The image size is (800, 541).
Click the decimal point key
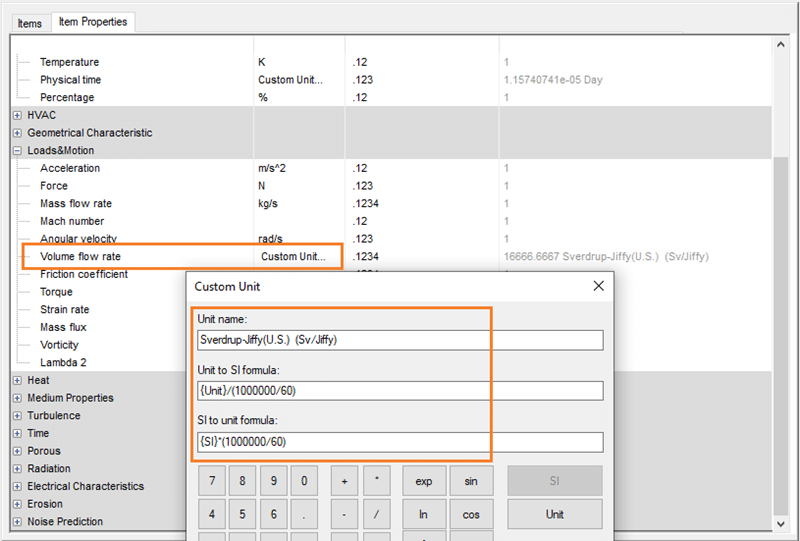[304, 514]
